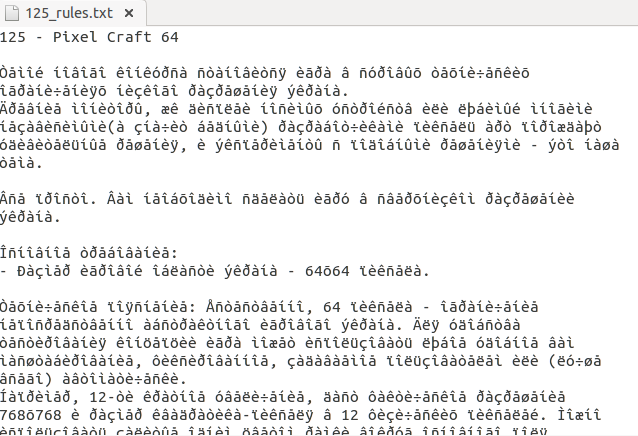Image resolution: width=638 pixels, height=436 pixels.
Task: Click the blank line below the title
Action: click(319, 55)
